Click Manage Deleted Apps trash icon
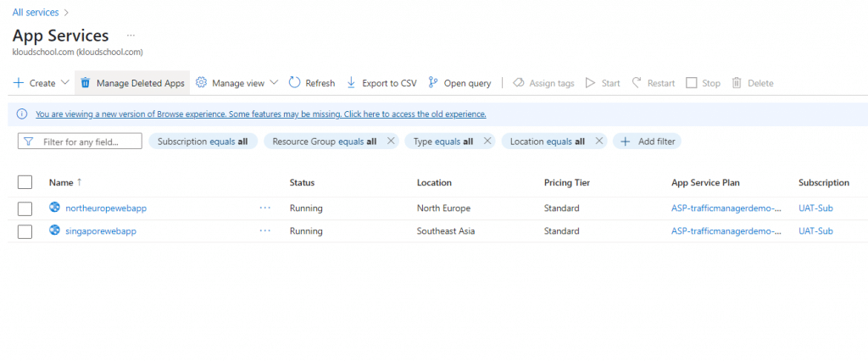Screen dimensions: 868x361 [x=85, y=83]
